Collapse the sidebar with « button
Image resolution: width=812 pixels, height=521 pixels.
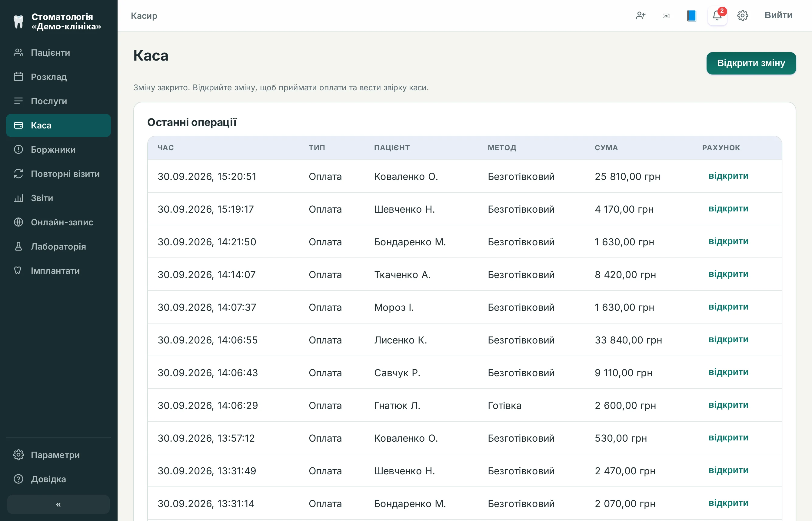[58, 504]
